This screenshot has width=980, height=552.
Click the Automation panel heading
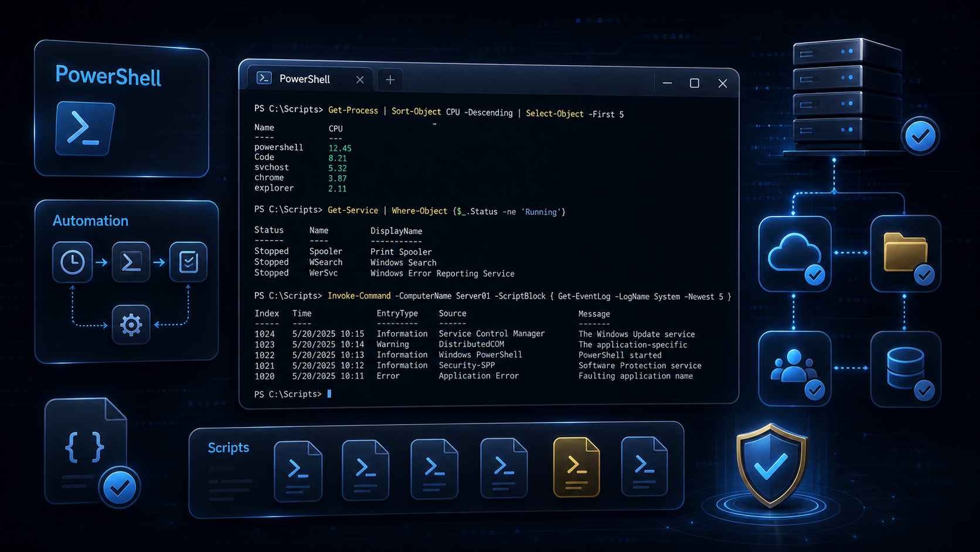90,221
